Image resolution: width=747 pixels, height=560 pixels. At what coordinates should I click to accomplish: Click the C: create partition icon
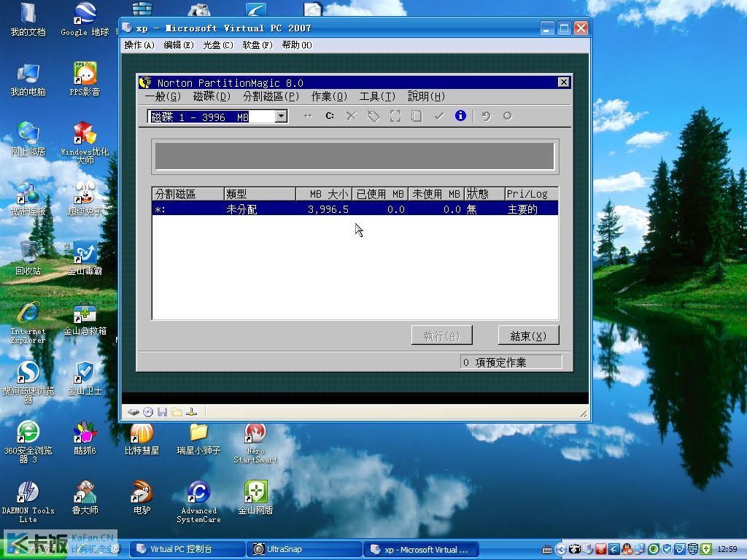(x=330, y=116)
